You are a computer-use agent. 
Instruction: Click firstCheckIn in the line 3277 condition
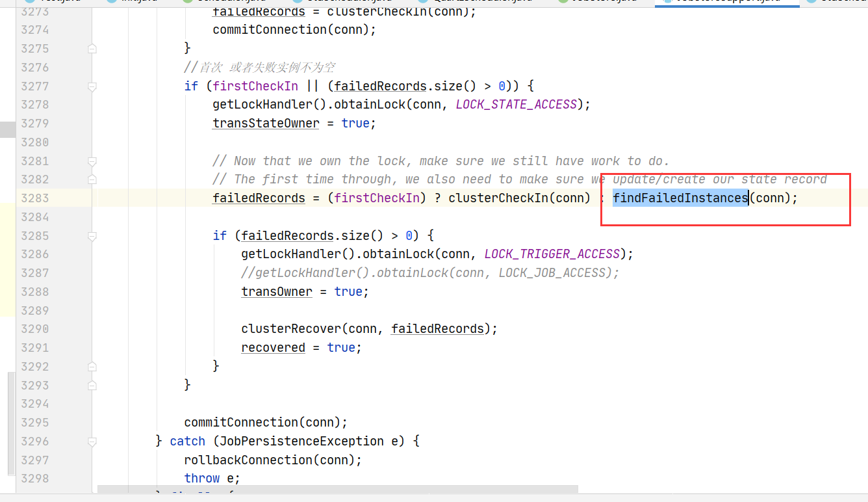255,86
